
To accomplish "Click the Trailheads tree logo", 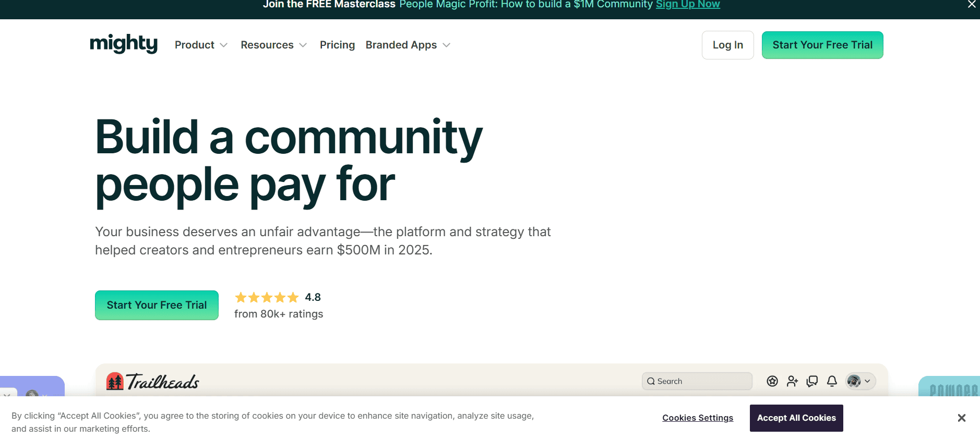I will pyautogui.click(x=115, y=382).
